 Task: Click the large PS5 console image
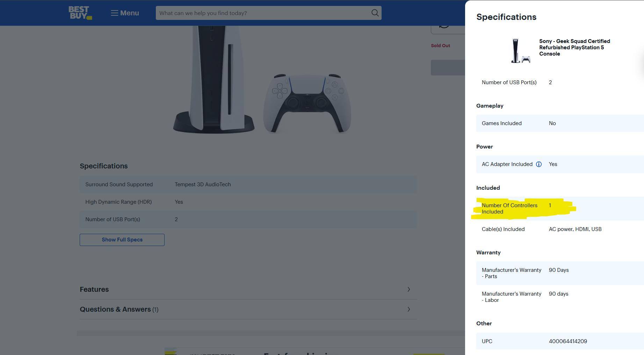213,80
